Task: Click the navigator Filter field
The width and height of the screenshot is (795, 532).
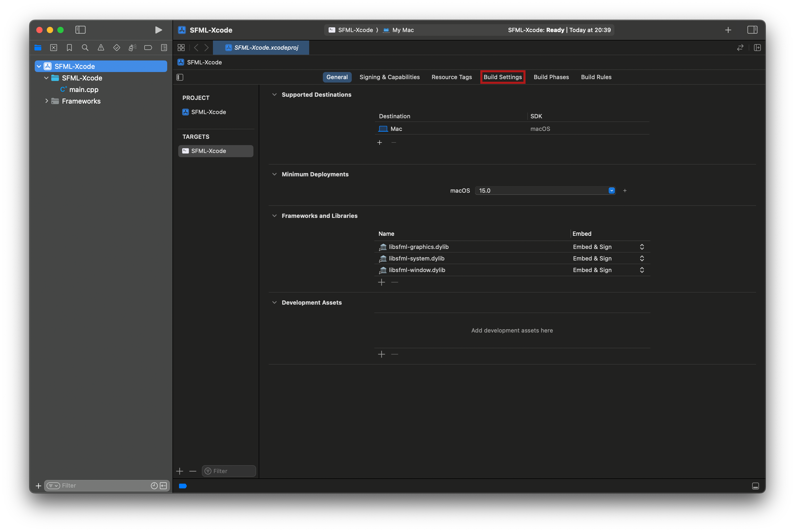Action: coord(106,486)
